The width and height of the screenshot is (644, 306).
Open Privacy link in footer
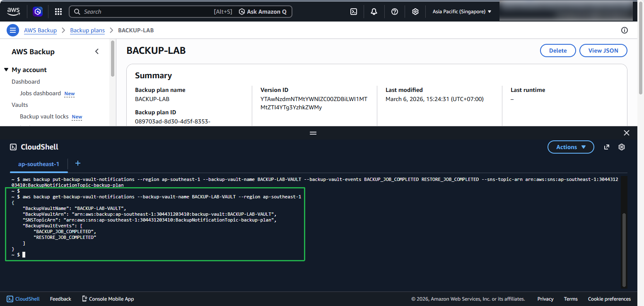pos(545,299)
